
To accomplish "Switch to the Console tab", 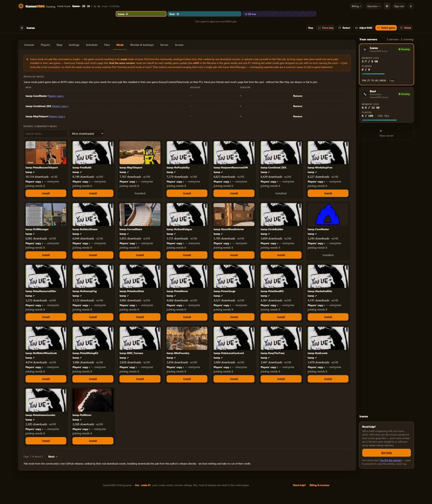I will tap(29, 45).
